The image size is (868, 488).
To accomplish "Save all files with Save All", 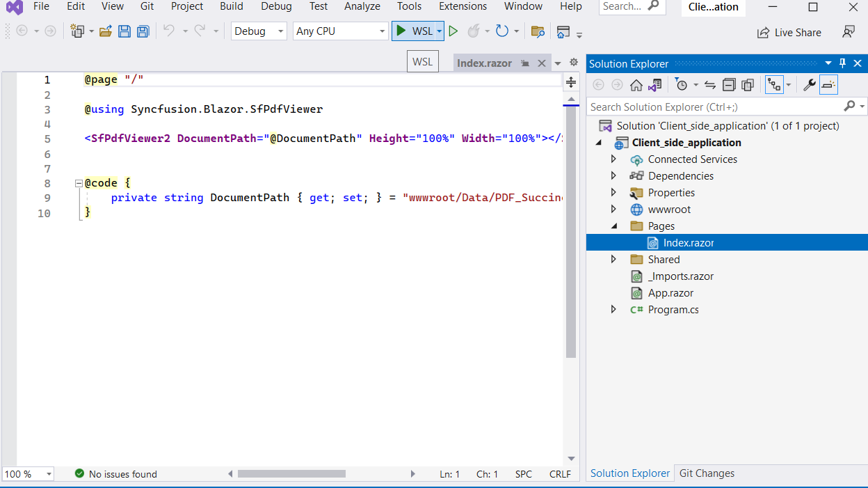I will tap(142, 31).
